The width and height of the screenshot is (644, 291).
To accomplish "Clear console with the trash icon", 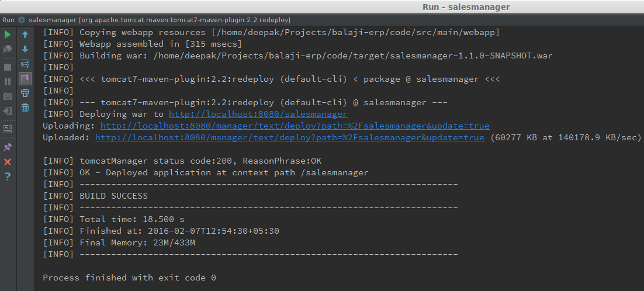I will click(25, 108).
